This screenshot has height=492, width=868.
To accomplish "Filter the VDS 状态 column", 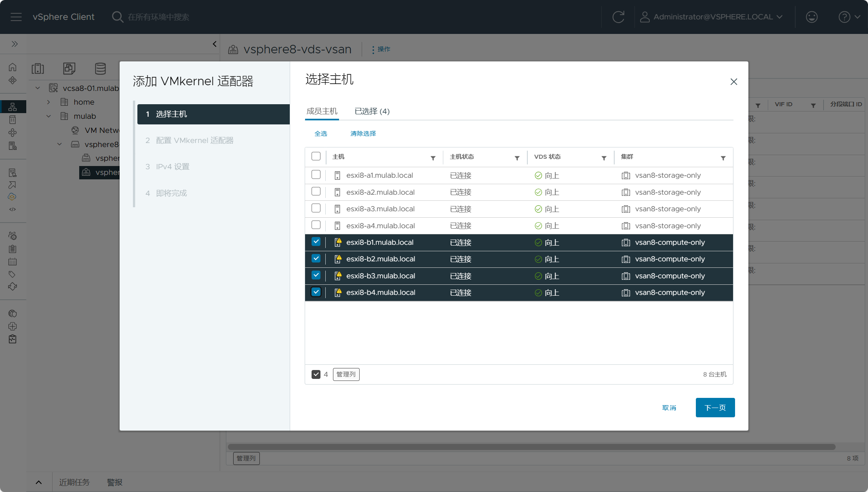I will pyautogui.click(x=604, y=158).
